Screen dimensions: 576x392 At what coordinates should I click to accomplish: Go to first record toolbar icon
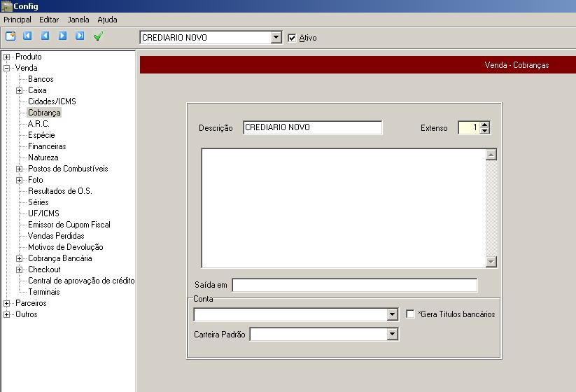point(27,36)
